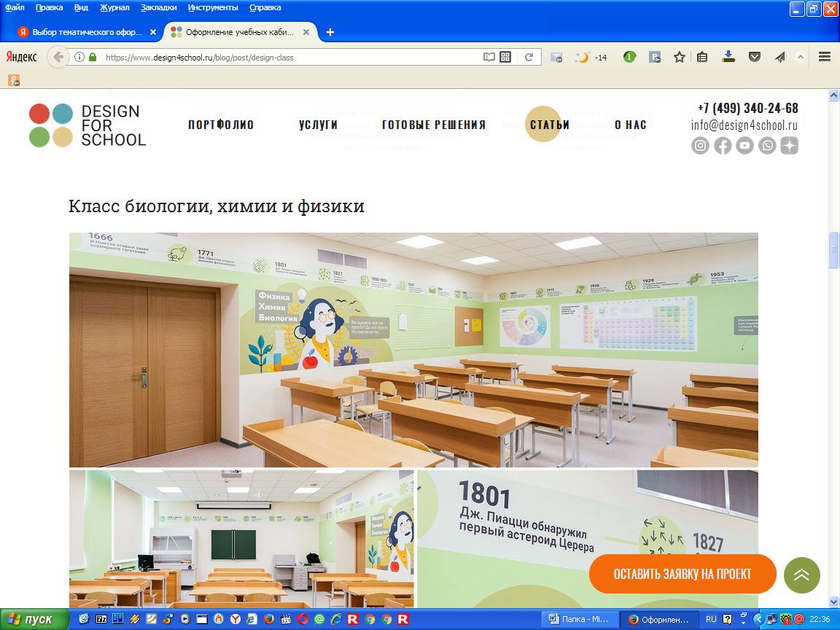This screenshot has height=630, width=840.
Task: Open ПОРТФОЛИО in site navigation
Action: (x=221, y=125)
